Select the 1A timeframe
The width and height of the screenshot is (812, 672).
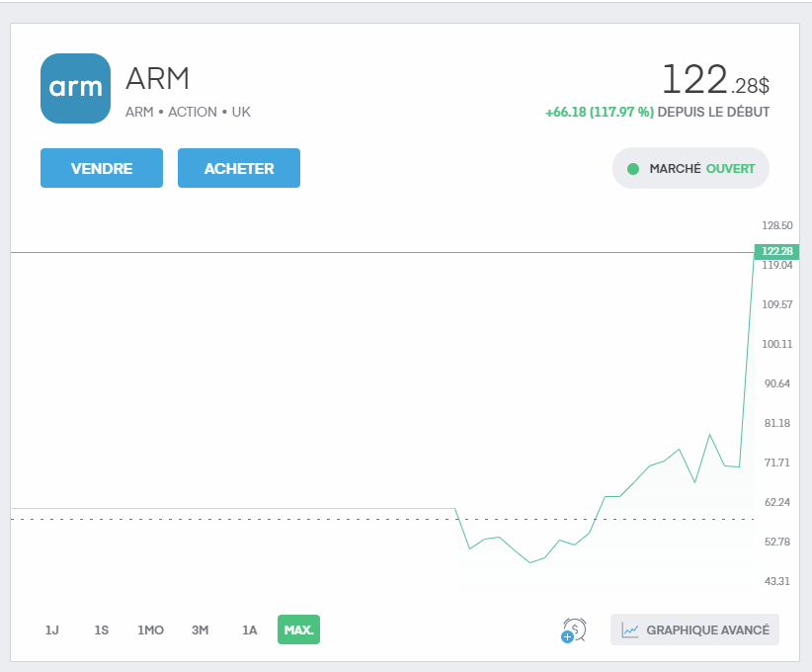248,630
